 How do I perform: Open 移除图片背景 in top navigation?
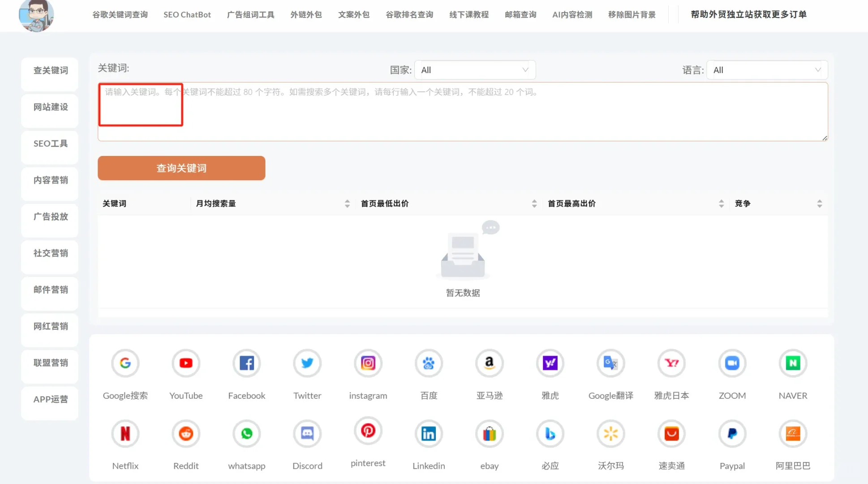[x=632, y=15]
